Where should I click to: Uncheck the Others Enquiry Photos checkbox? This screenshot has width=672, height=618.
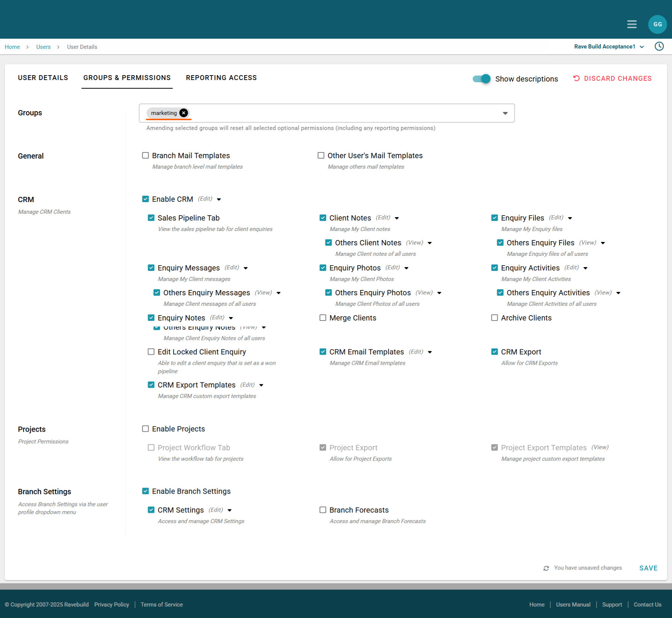click(328, 293)
